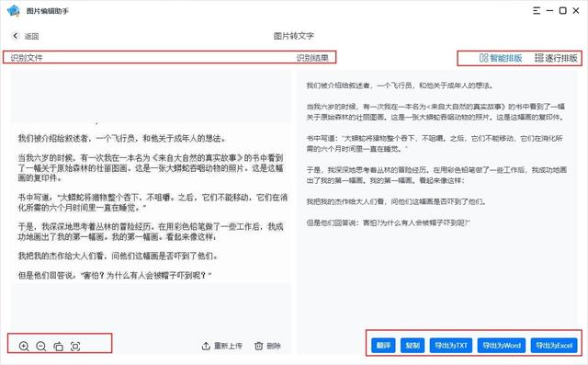The height and width of the screenshot is (365, 588).
Task: Click the zoom in magnifier icon
Action: [x=24, y=346]
